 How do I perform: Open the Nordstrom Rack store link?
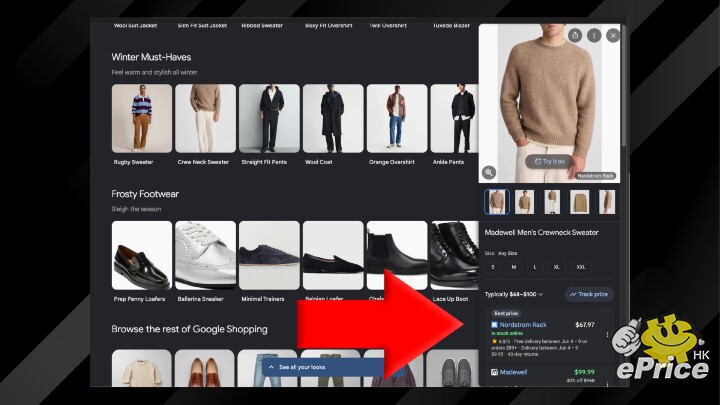click(x=523, y=325)
